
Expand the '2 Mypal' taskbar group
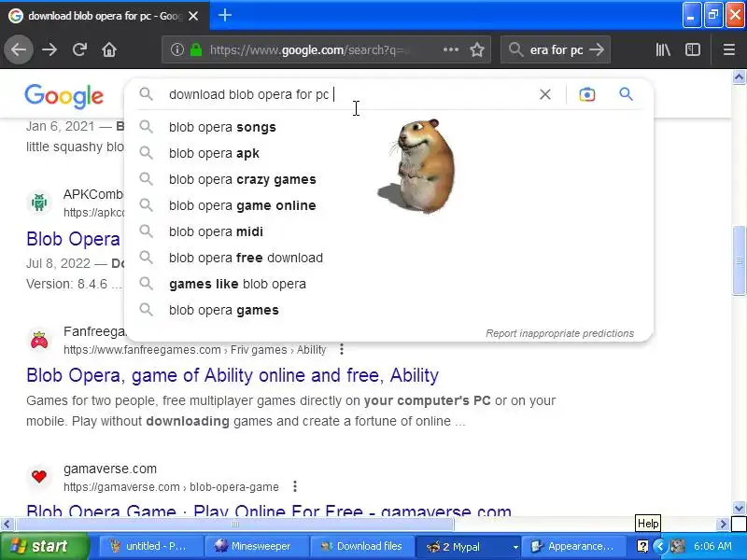(x=467, y=546)
